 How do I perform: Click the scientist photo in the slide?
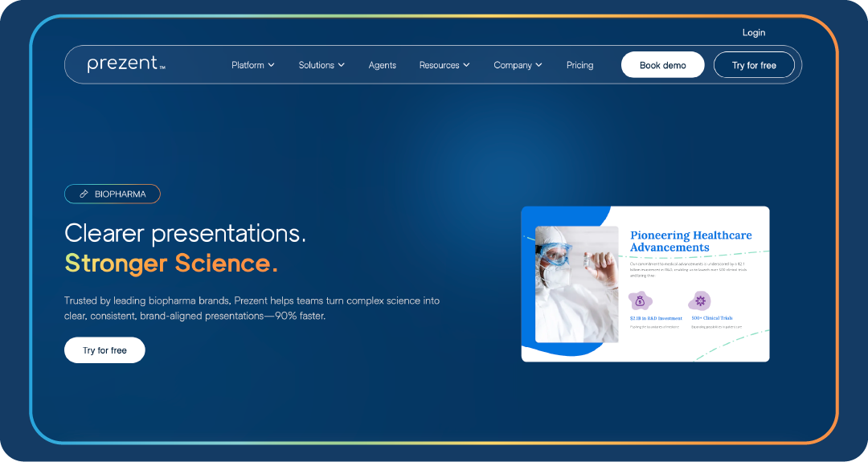(x=577, y=284)
